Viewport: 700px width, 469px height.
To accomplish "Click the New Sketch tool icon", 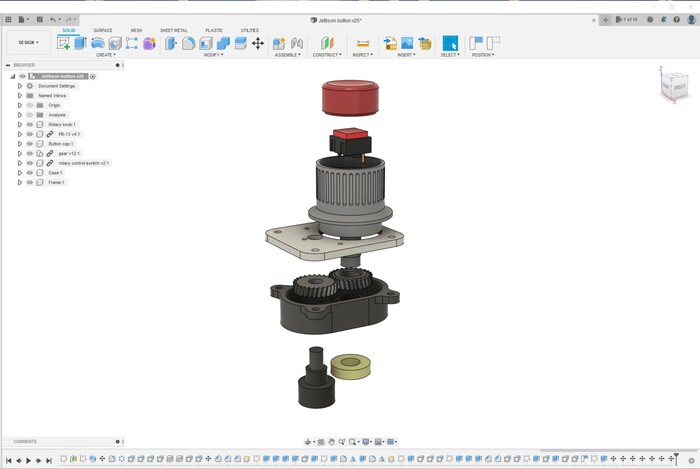I will [x=64, y=43].
